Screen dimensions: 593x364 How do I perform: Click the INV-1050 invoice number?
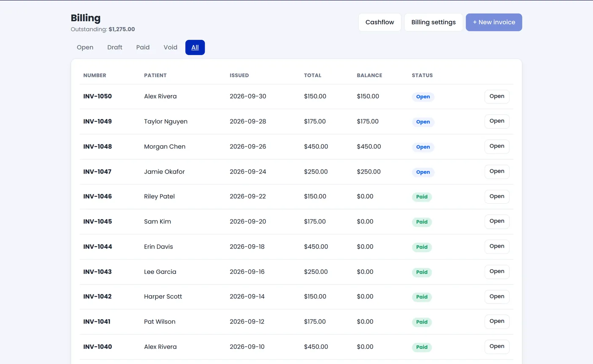click(97, 97)
